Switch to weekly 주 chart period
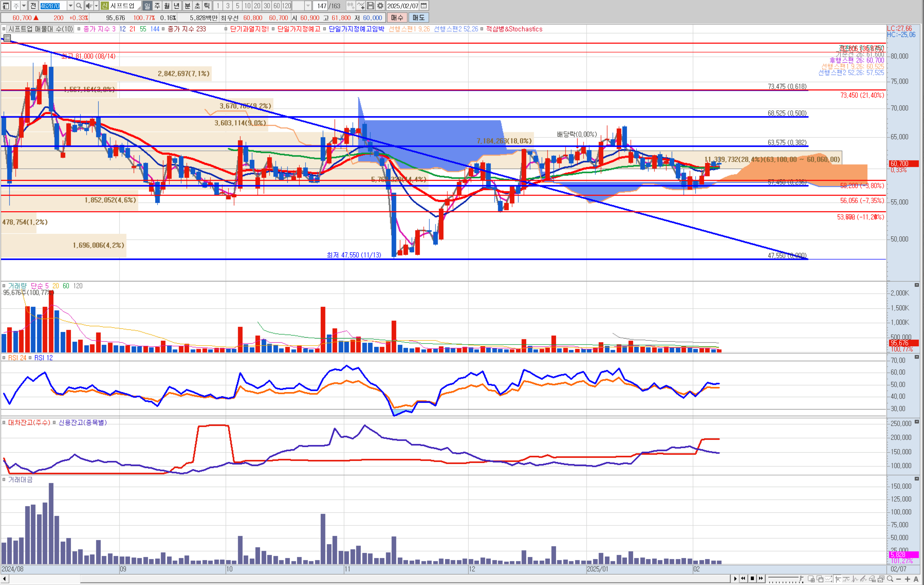This screenshot has height=585, width=924. (x=157, y=6)
